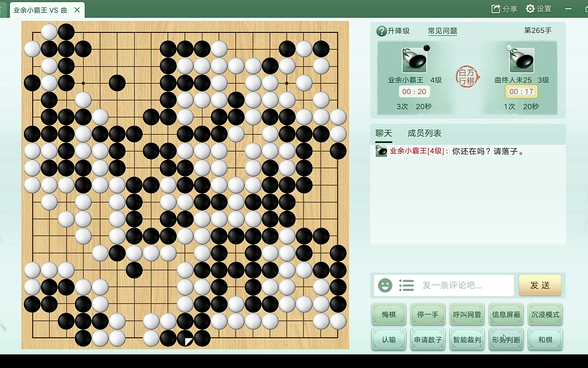The height and width of the screenshot is (368, 588).
Task: Enable 沉浸模式 immersive mode
Action: point(545,314)
